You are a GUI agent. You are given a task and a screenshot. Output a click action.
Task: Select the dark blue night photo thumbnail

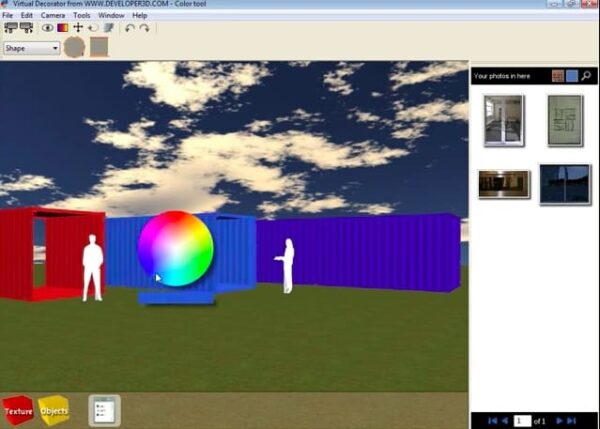pos(565,184)
